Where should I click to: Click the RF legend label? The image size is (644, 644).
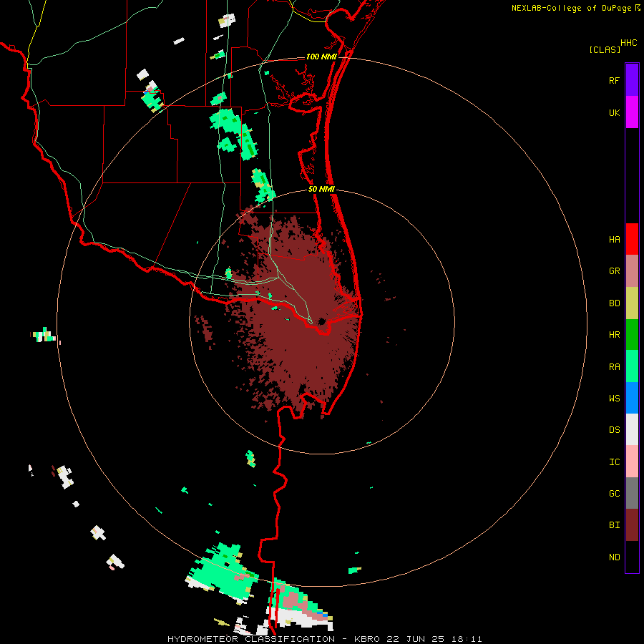[x=614, y=80]
